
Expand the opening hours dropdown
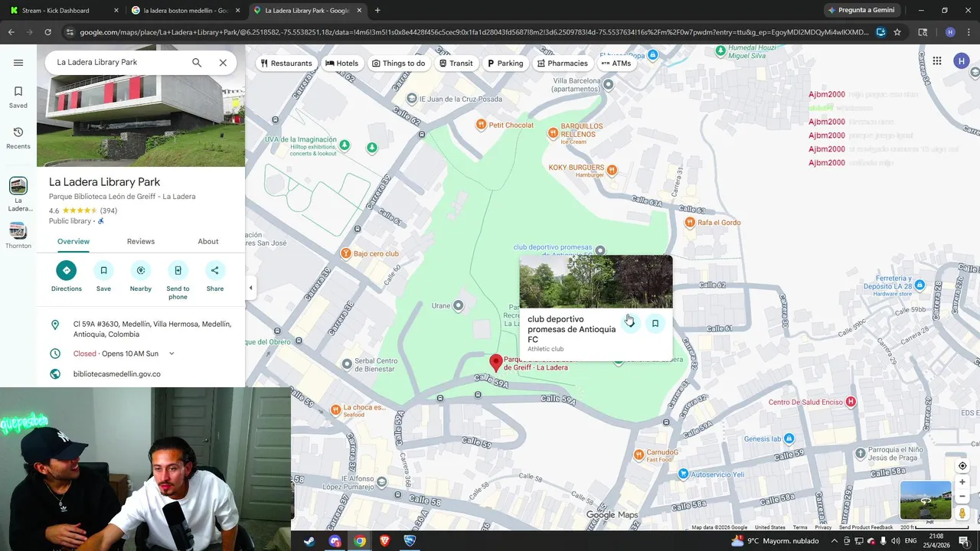[171, 354]
